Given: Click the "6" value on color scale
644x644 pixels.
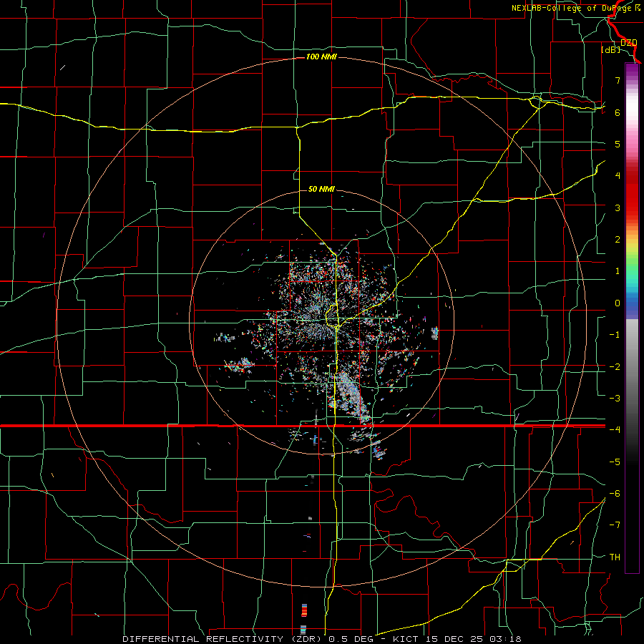Looking at the screenshot, I should (x=618, y=112).
